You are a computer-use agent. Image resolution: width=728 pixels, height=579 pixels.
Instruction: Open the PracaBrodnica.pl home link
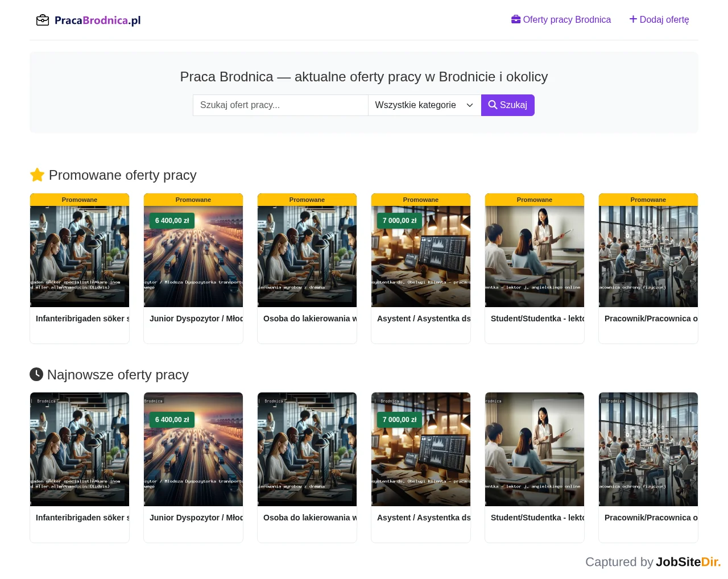click(x=88, y=20)
